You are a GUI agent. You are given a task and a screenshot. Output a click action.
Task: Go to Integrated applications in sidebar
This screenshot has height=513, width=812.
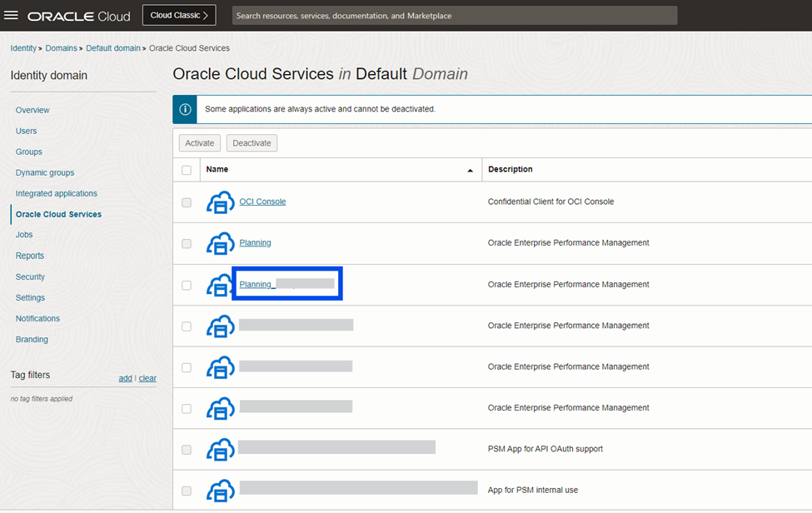pos(56,193)
